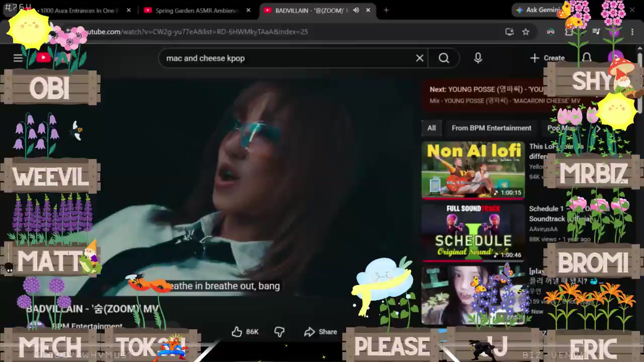Viewport: 644px width, 362px height.
Task: Switch to the Spring Garden ASMR Ambience tab
Action: coord(197,10)
